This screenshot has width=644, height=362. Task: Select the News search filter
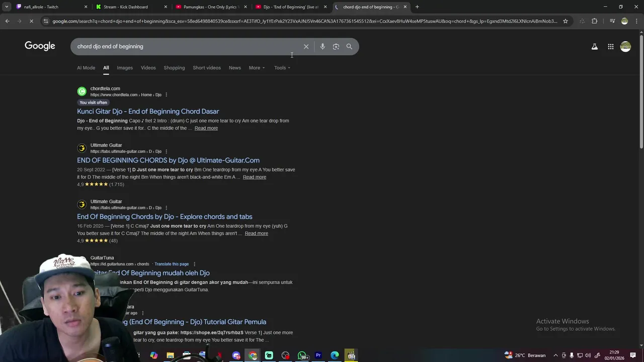point(235,68)
